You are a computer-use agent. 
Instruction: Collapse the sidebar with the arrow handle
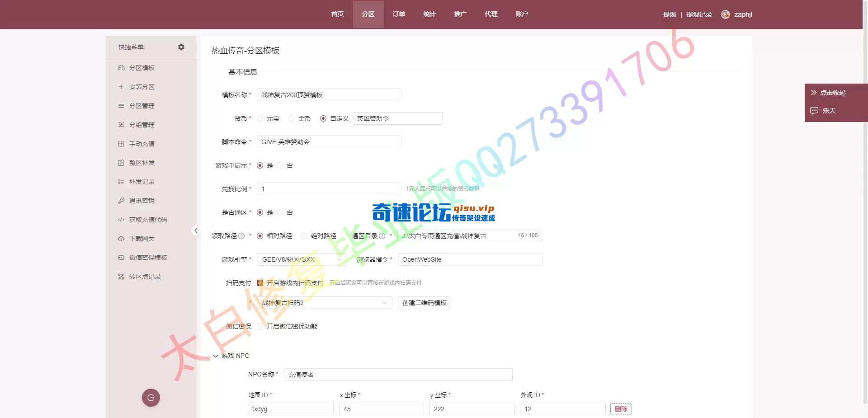coord(196,230)
